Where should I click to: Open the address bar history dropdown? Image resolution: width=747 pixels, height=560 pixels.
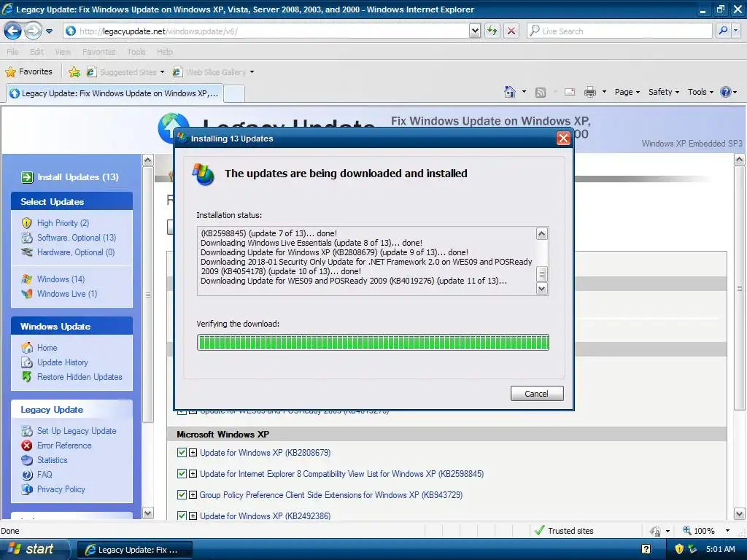(474, 31)
